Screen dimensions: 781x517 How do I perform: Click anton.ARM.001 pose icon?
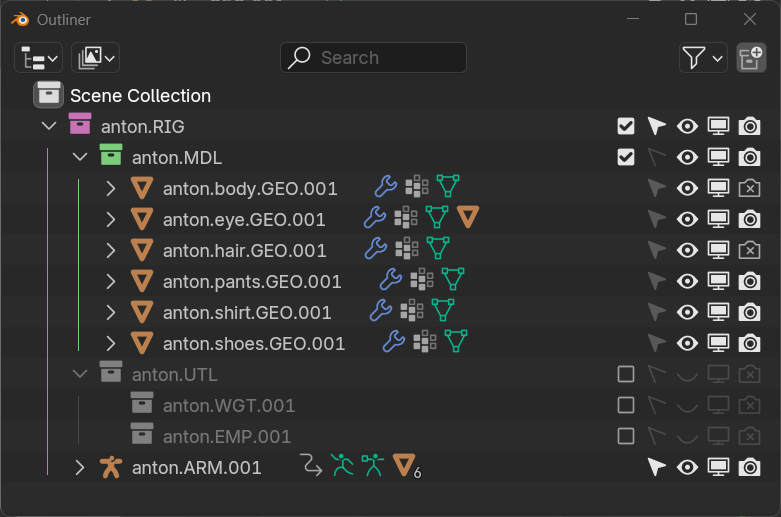[342, 465]
